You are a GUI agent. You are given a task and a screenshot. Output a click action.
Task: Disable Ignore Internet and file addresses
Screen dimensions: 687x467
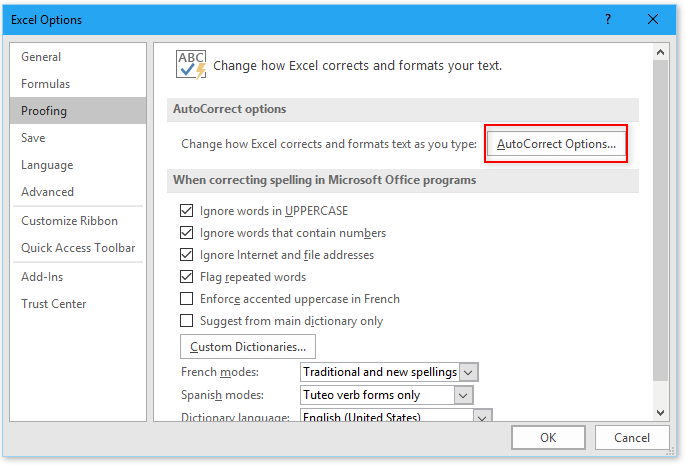click(186, 255)
